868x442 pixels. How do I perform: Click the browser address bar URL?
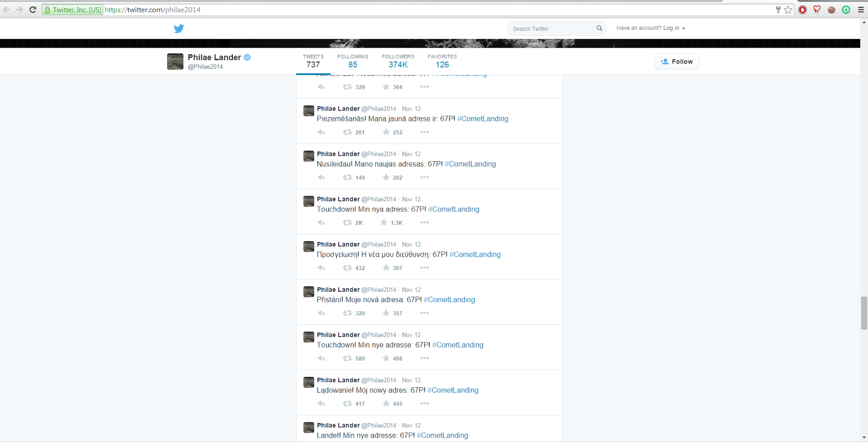point(152,10)
